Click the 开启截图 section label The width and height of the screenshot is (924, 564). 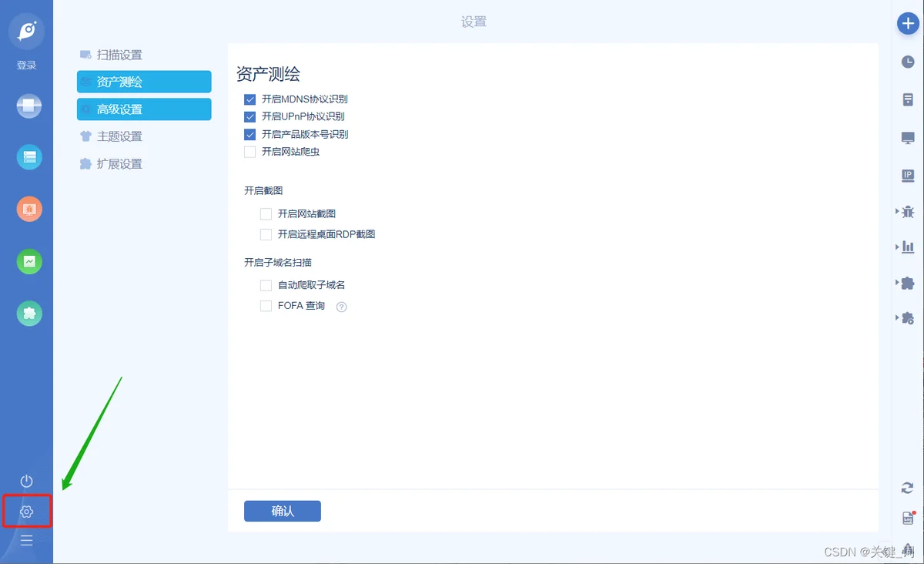point(263,191)
